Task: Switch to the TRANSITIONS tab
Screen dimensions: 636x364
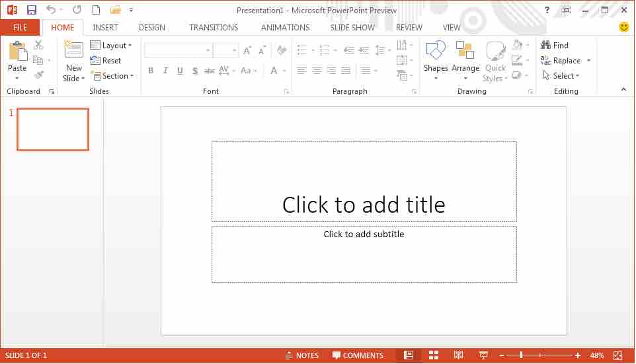Action: pyautogui.click(x=213, y=28)
